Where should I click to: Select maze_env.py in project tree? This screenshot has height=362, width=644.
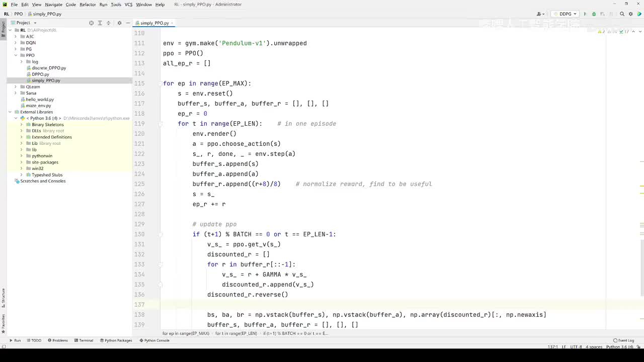pos(38,106)
